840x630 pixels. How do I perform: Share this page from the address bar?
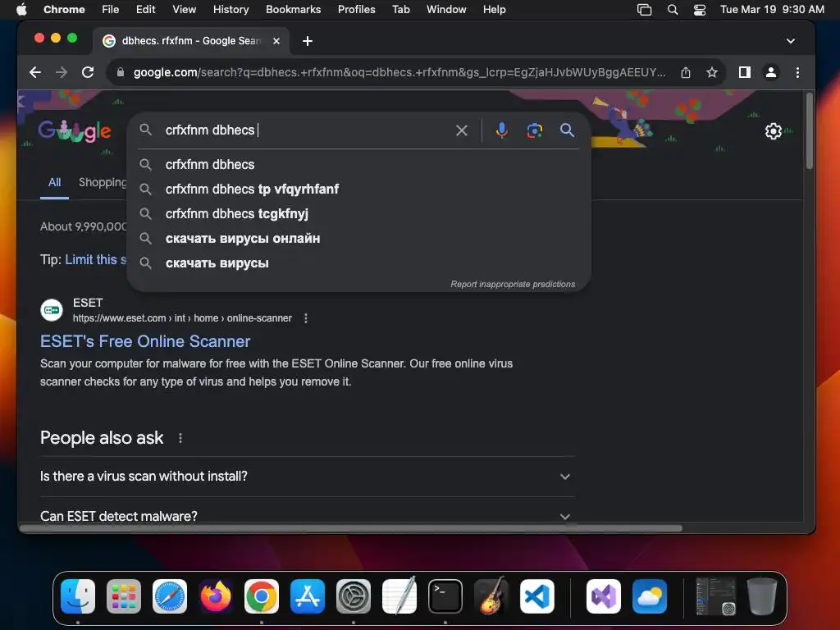(x=686, y=72)
